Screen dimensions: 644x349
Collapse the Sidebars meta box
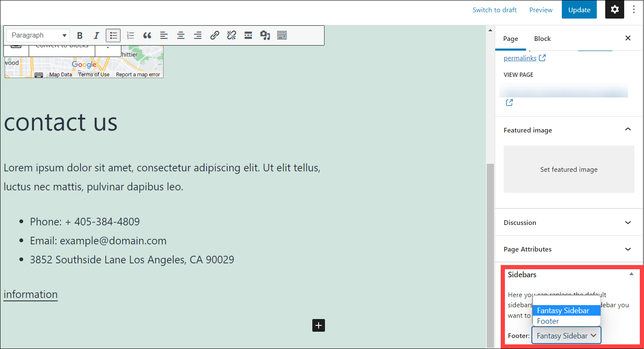pos(631,274)
